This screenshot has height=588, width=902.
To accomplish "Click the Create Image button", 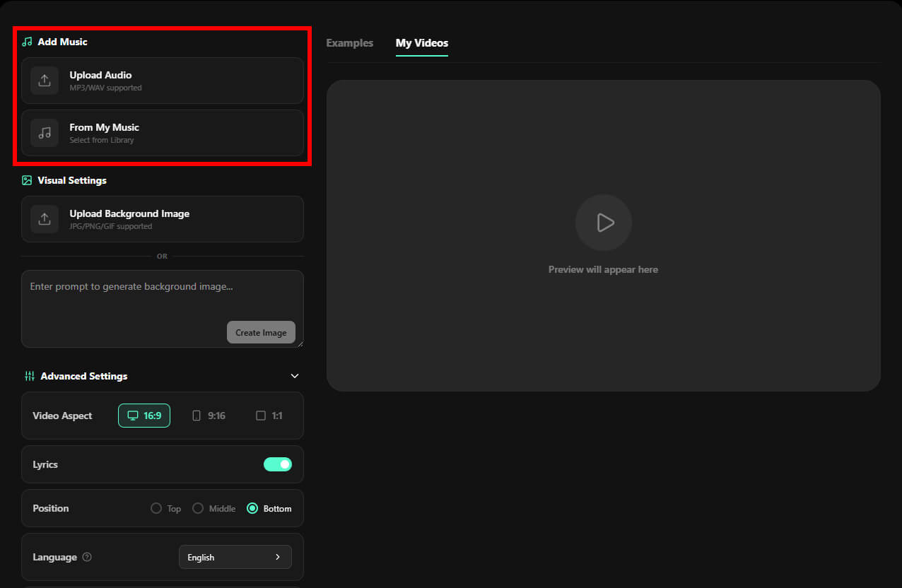I will (261, 332).
